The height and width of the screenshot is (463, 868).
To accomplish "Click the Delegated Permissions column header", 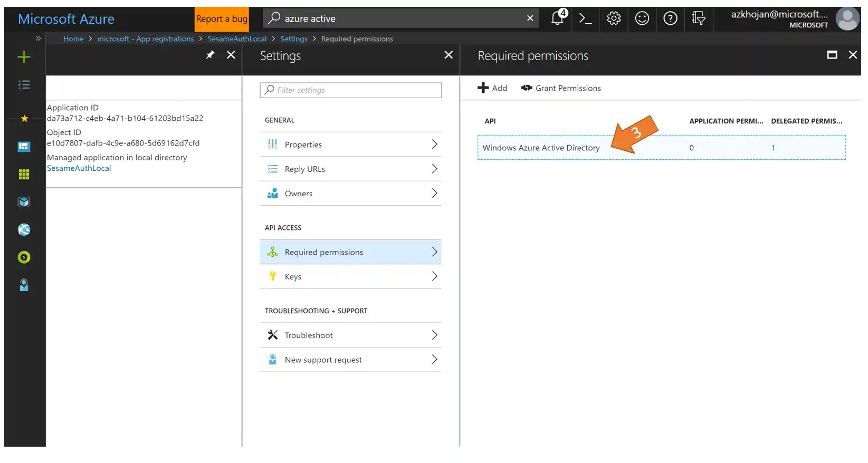I will 806,121.
